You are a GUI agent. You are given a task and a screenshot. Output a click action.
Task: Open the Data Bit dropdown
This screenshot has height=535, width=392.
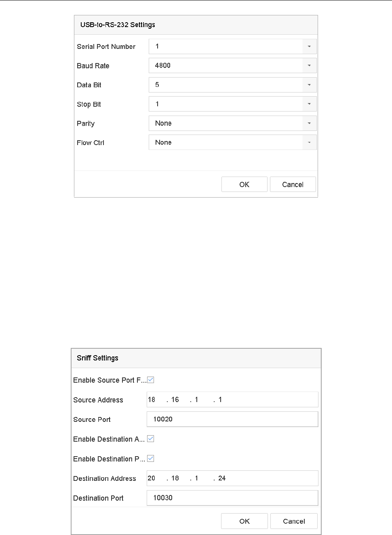coord(309,85)
